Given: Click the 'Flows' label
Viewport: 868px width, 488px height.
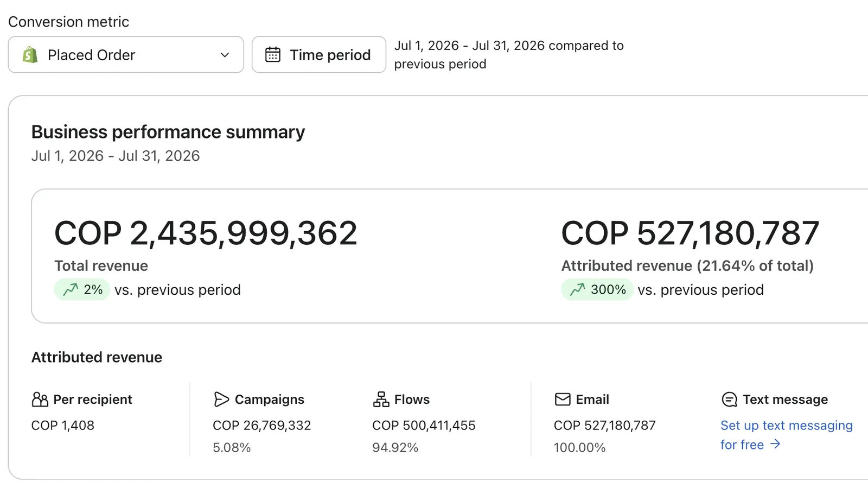Looking at the screenshot, I should click(x=412, y=400).
